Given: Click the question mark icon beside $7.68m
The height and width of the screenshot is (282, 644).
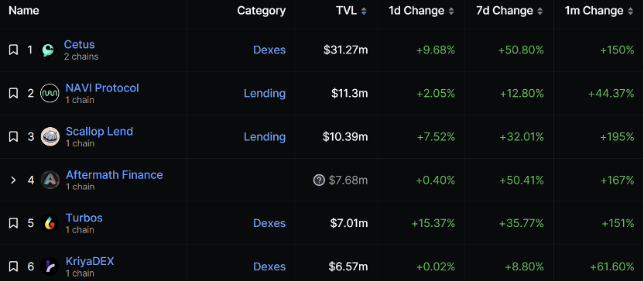Looking at the screenshot, I should (319, 180).
